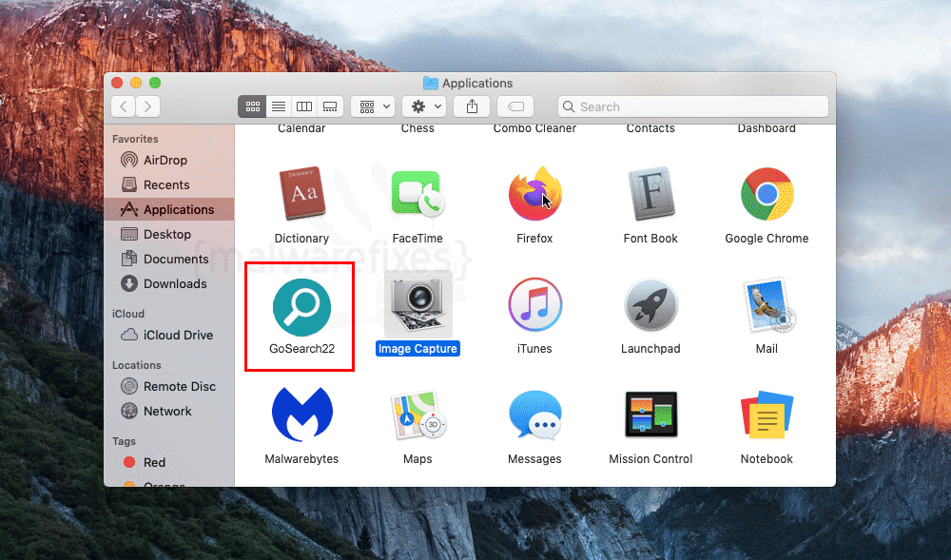The height and width of the screenshot is (560, 951).
Task: Go back with the left chevron button
Action: [123, 106]
